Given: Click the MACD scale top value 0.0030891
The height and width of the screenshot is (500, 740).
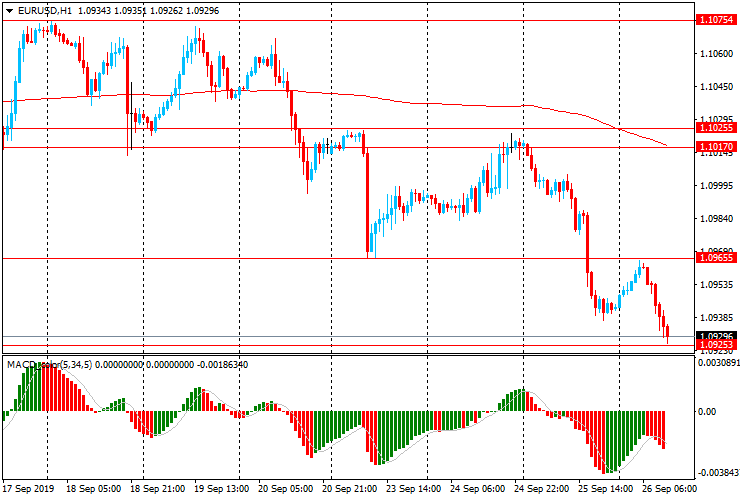Looking at the screenshot, I should click(x=719, y=363).
